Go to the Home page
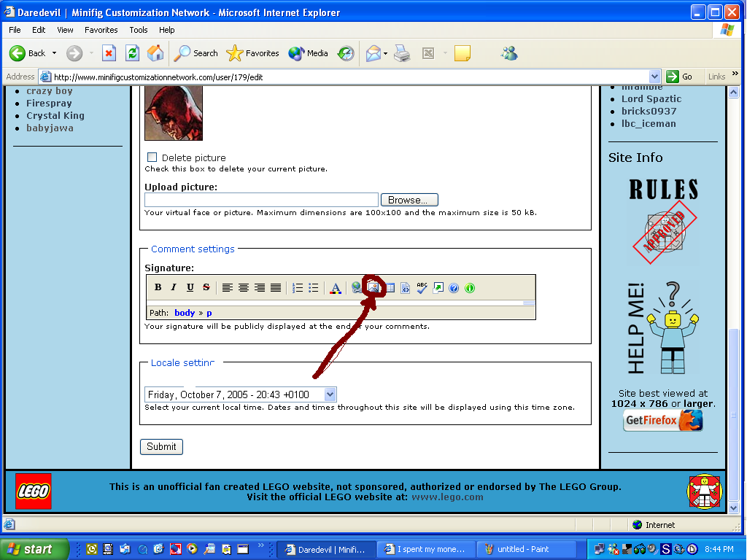747x560 pixels. pyautogui.click(x=155, y=52)
